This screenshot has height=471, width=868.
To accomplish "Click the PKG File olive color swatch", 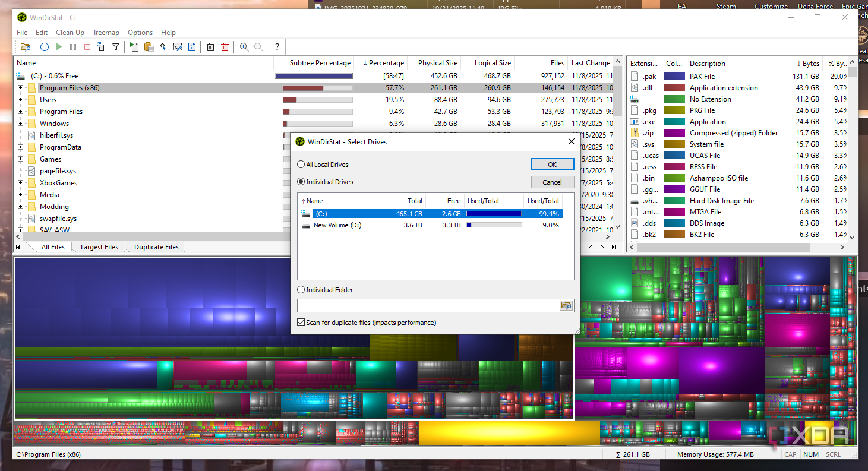I will [674, 110].
